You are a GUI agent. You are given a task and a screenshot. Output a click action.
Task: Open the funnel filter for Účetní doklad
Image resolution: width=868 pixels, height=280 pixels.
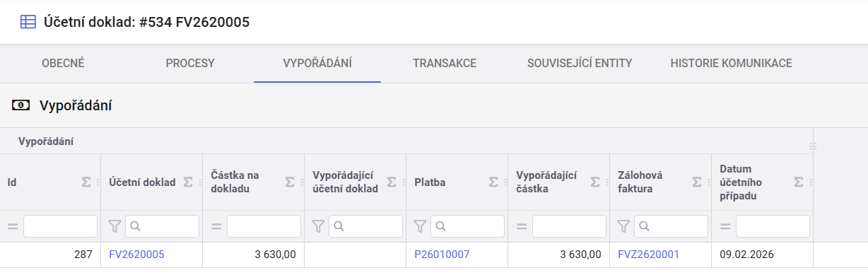[x=115, y=226]
